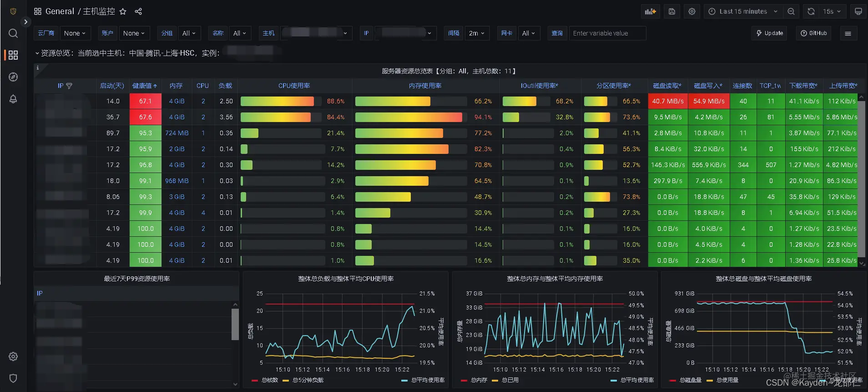Open the Configuration gear in sidebar

click(x=13, y=356)
